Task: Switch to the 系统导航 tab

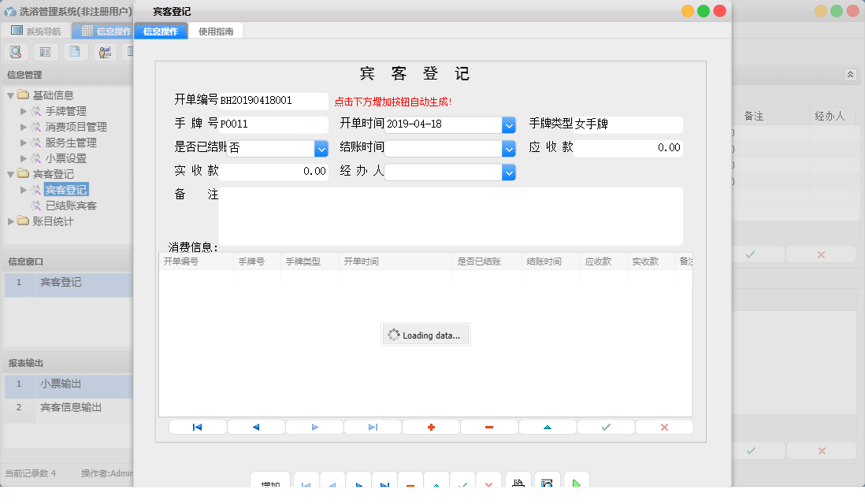Action: click(38, 31)
